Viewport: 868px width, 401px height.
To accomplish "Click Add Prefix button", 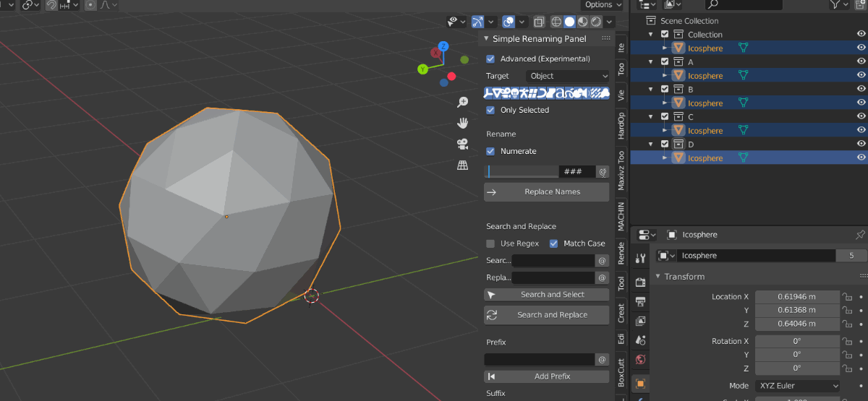I will 547,376.
